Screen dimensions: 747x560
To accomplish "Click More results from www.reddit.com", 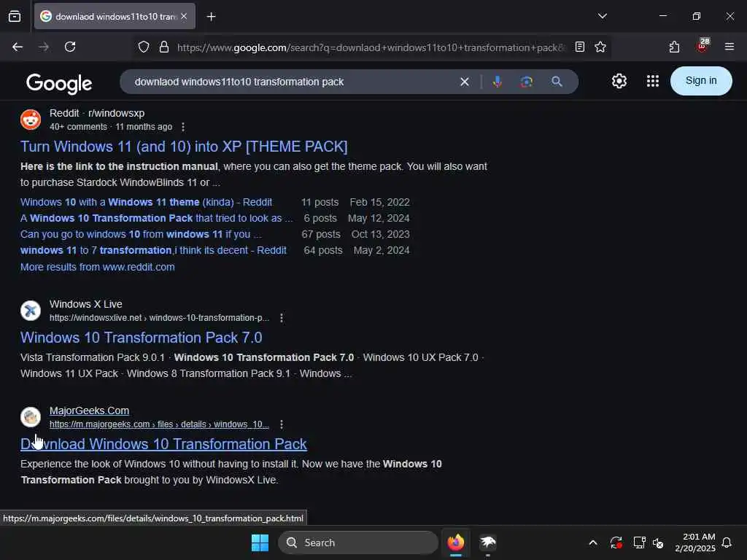I will click(x=97, y=267).
